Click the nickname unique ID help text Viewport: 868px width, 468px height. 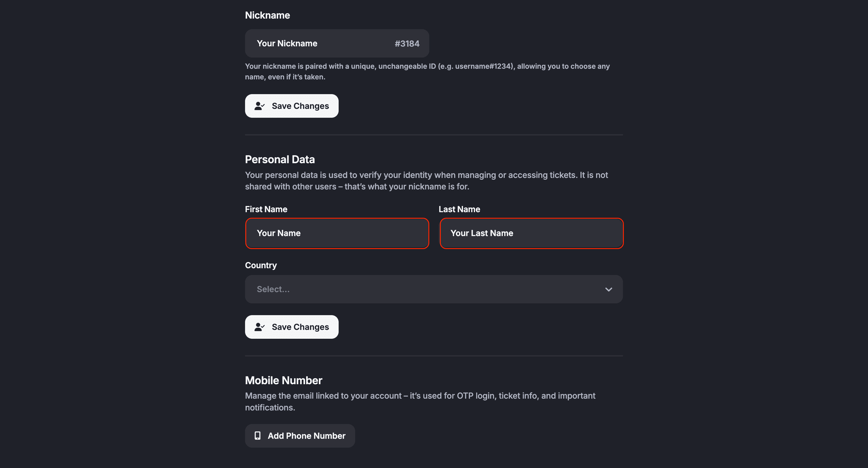click(x=427, y=71)
